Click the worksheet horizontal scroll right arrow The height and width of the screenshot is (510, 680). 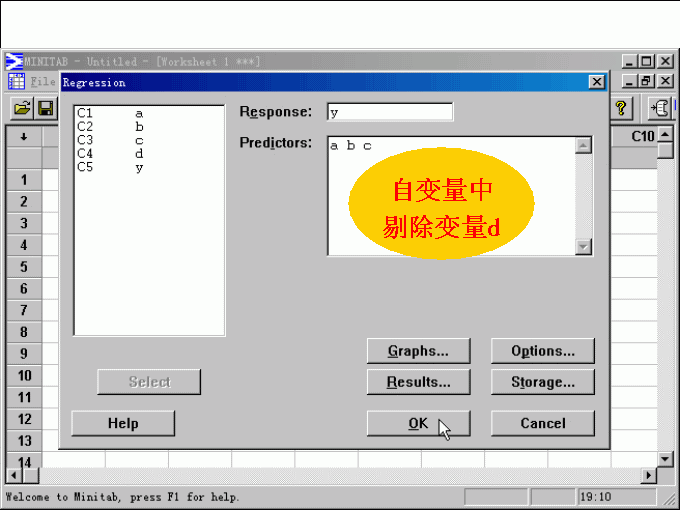[x=649, y=476]
